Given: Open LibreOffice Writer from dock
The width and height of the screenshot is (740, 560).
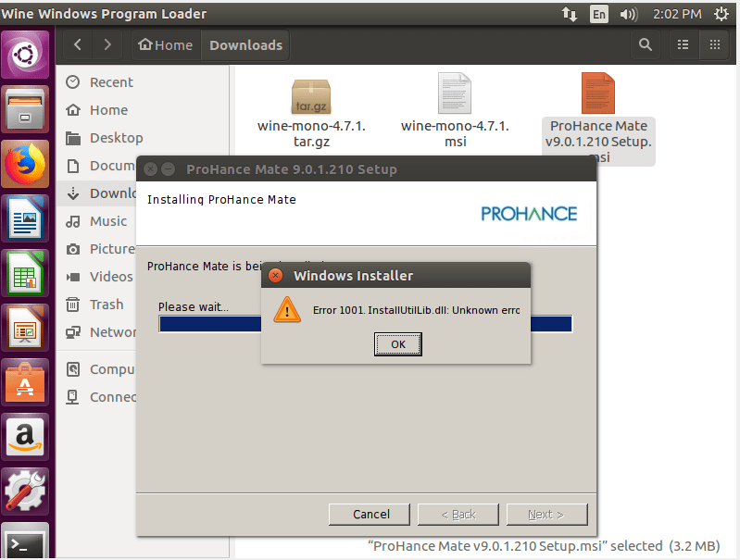Looking at the screenshot, I should click(x=24, y=218).
